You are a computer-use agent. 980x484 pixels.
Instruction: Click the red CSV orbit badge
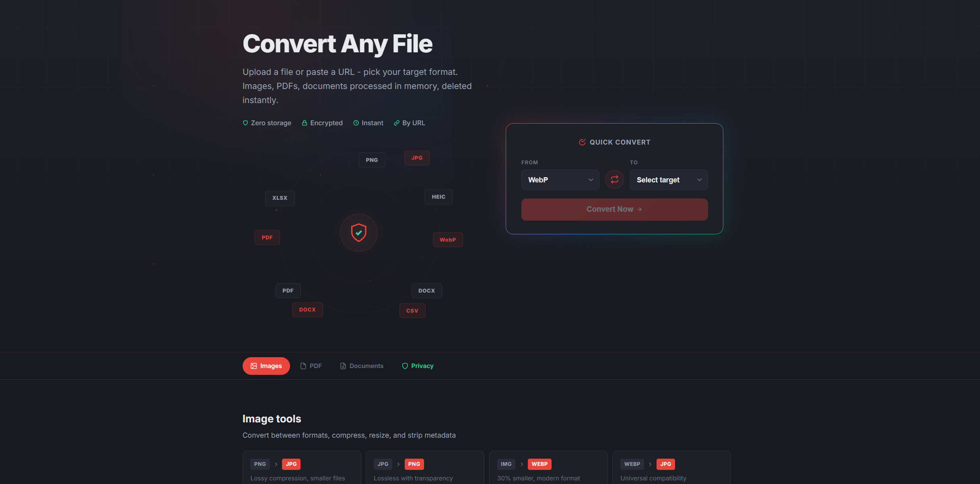pos(412,311)
